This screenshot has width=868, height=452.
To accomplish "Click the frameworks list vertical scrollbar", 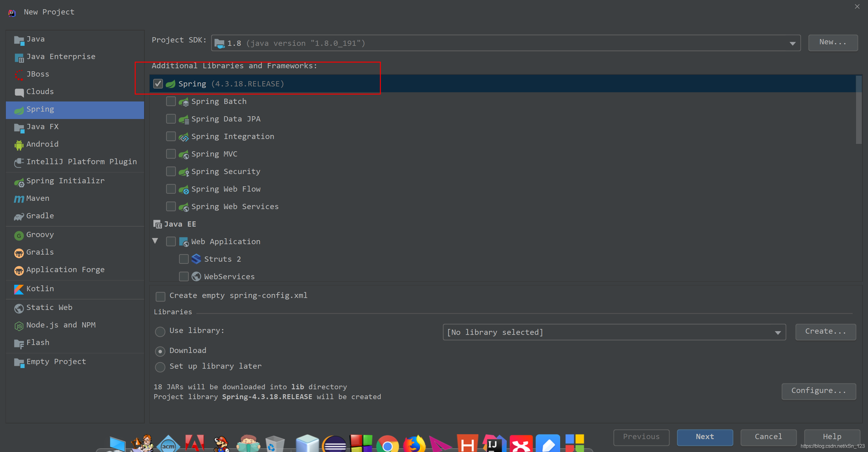I will click(x=858, y=110).
